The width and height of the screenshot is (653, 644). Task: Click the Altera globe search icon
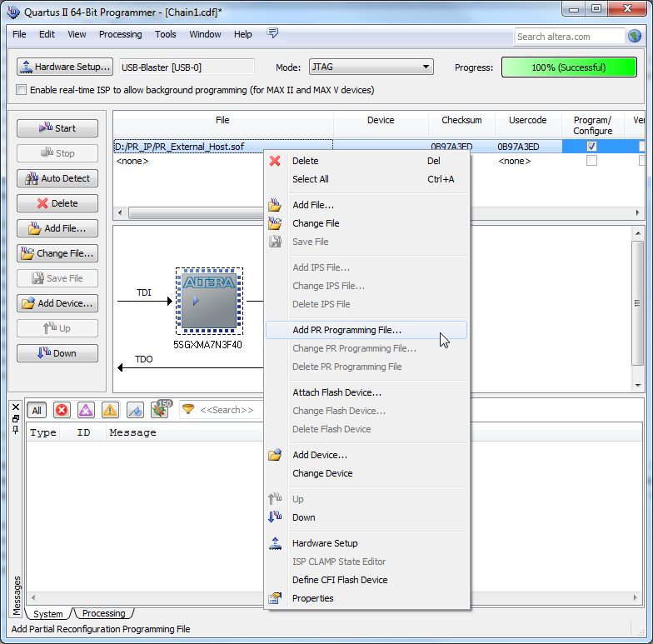635,37
